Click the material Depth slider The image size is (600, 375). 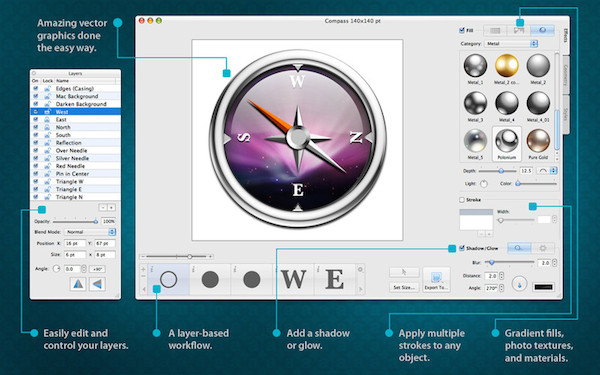(497, 171)
